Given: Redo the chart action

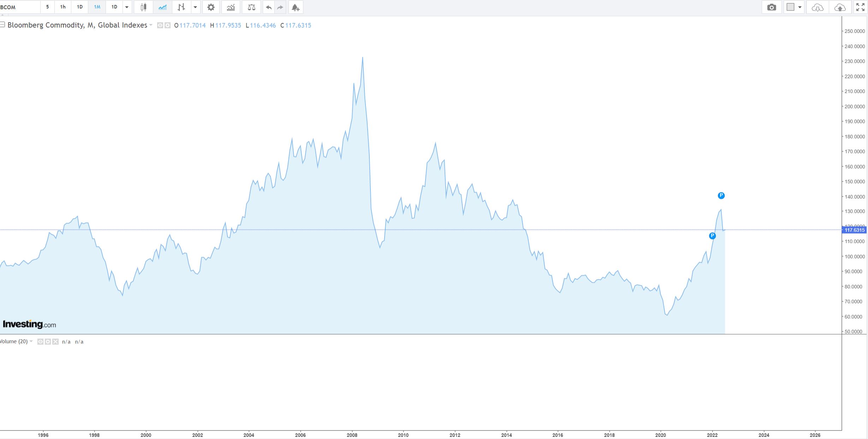Looking at the screenshot, I should 280,7.
